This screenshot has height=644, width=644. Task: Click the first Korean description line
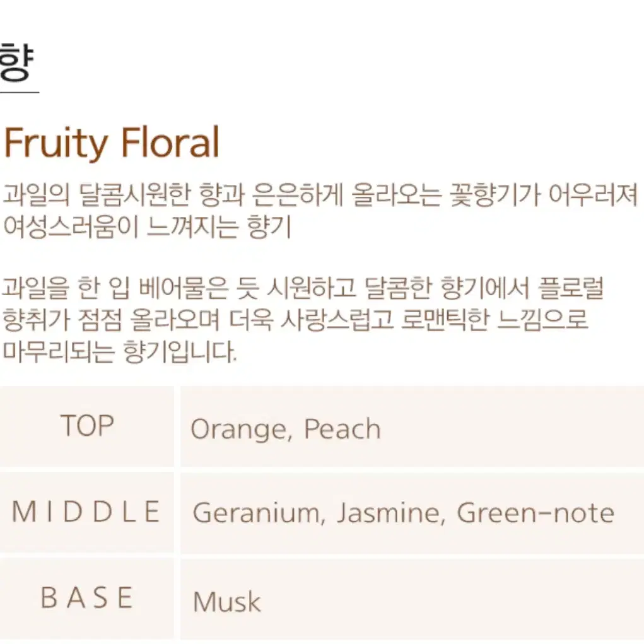point(320,195)
